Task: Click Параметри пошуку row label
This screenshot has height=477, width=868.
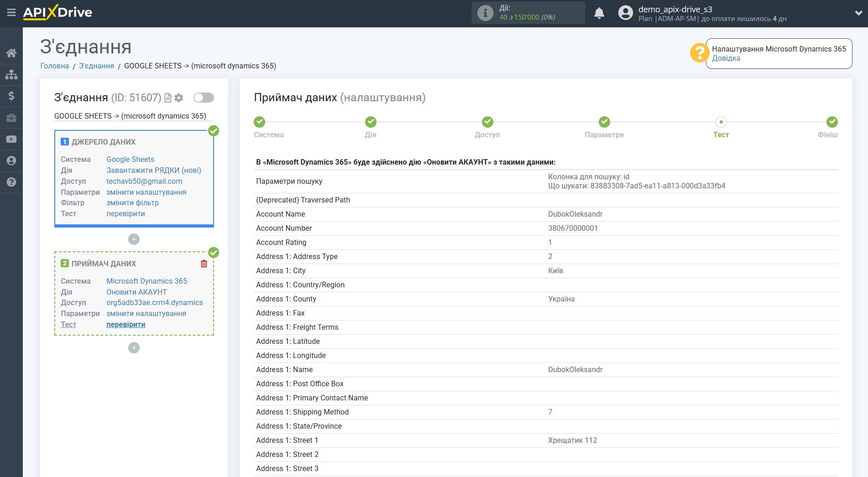Action: pyautogui.click(x=289, y=181)
